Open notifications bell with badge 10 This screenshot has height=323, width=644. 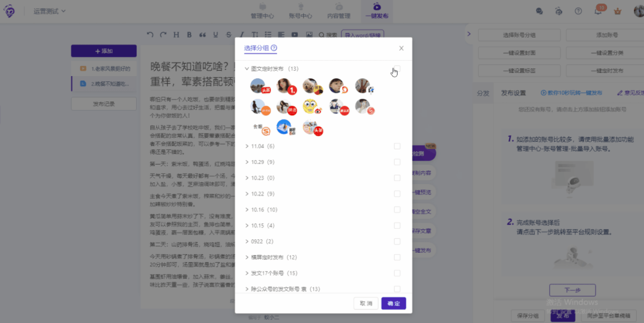coord(598,11)
